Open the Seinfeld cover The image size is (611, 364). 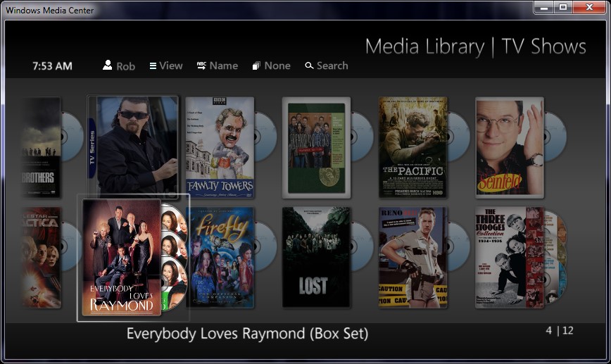tap(510, 148)
